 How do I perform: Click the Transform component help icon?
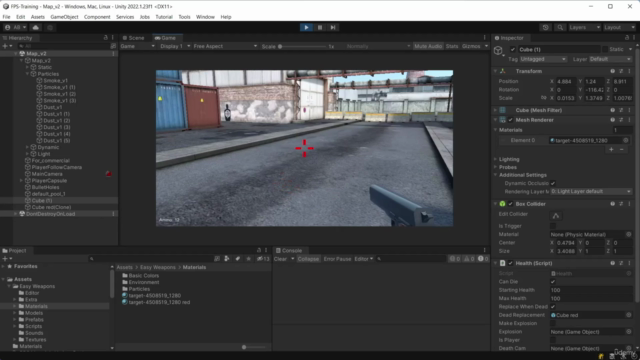pos(612,71)
